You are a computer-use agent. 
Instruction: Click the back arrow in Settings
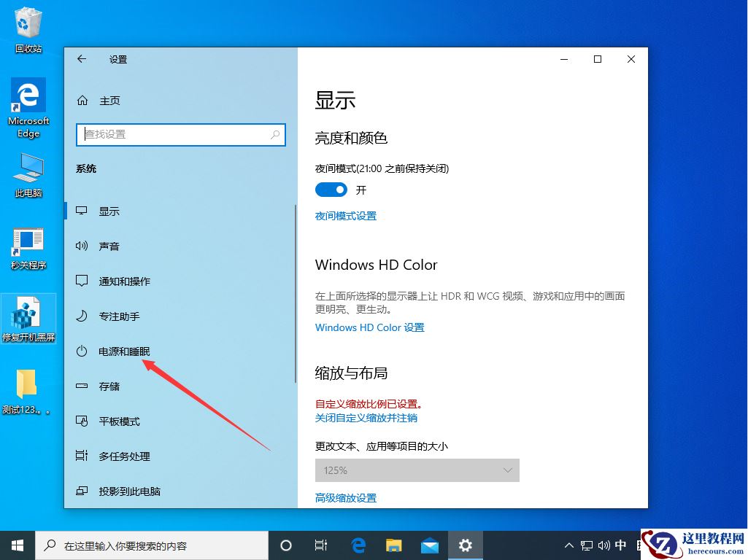[82, 59]
